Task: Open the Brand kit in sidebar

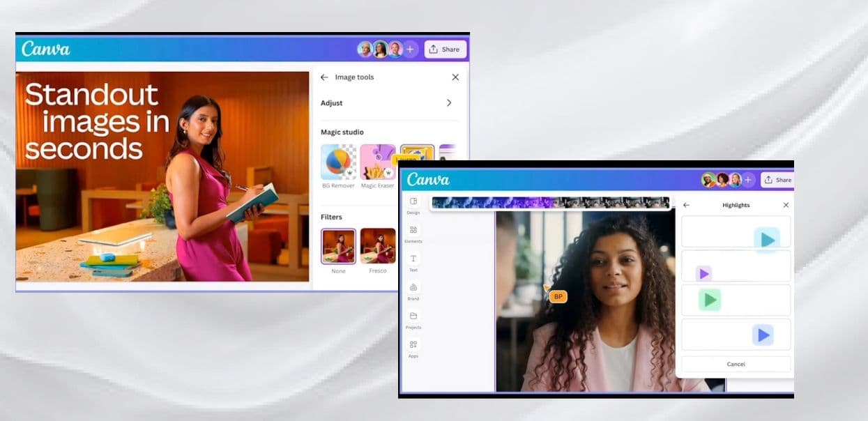Action: click(413, 291)
